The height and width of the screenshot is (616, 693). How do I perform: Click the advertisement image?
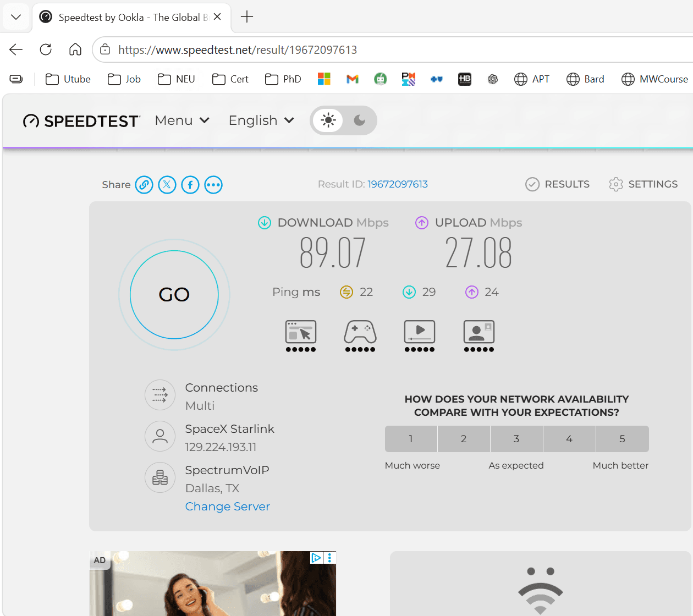pyautogui.click(x=213, y=584)
